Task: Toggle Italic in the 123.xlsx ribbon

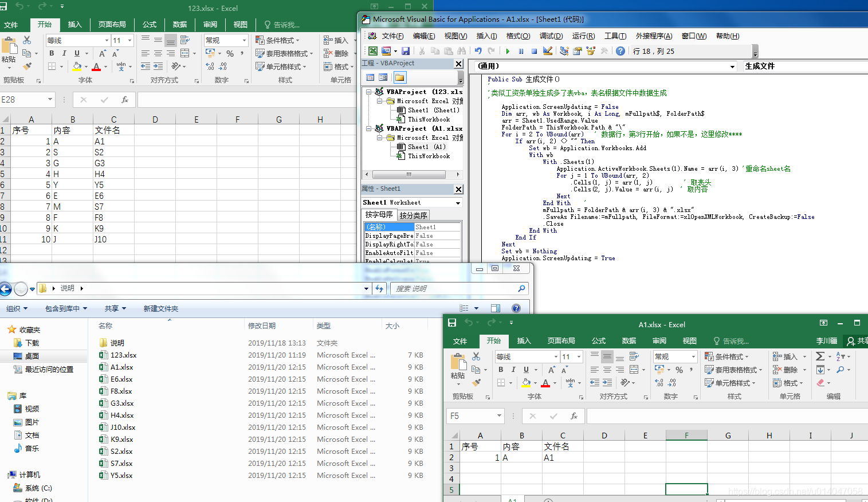Action: coord(64,53)
